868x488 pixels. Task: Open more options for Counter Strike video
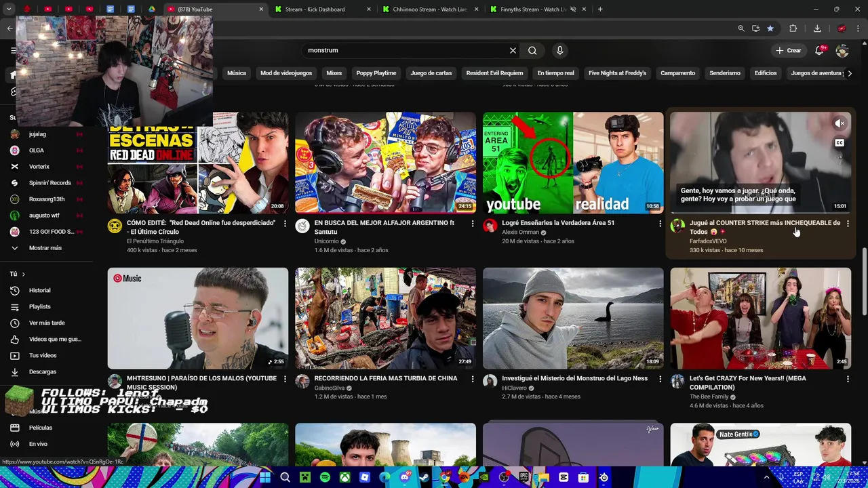point(848,224)
